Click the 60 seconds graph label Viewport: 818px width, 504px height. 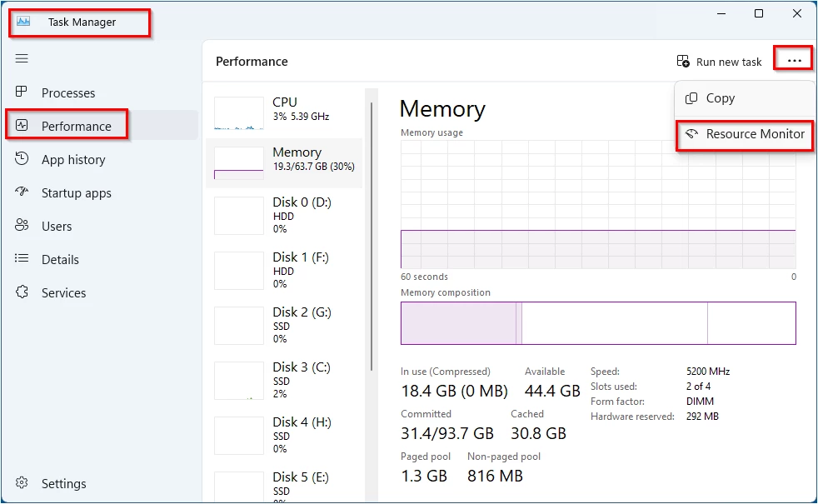tap(424, 277)
